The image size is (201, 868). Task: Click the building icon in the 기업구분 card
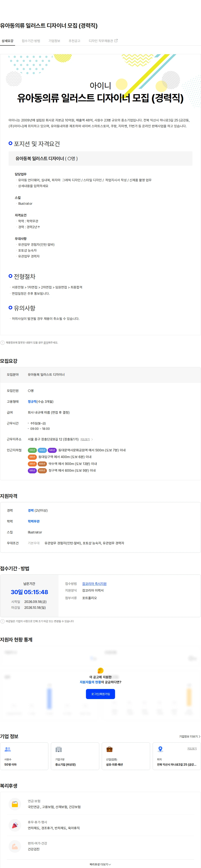tap(59, 749)
